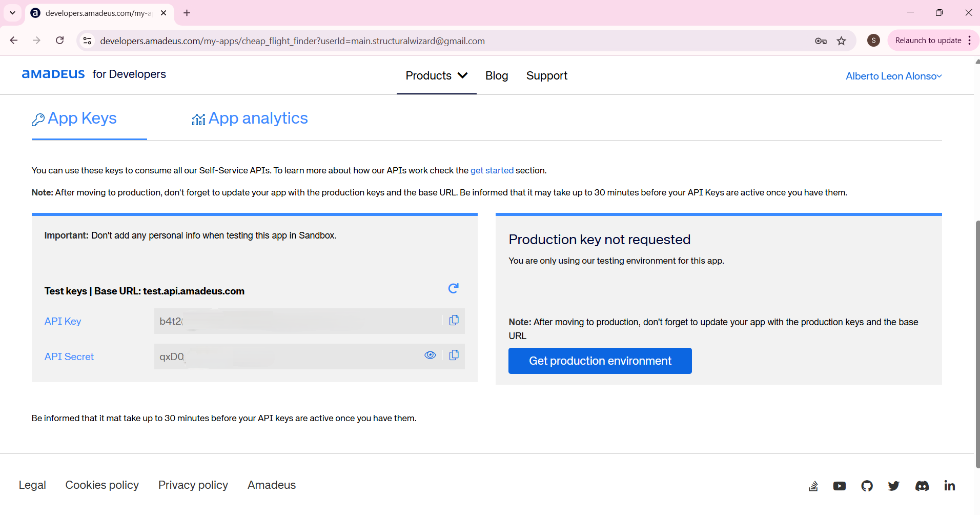Open the Chrome tab search dropdown arrow

click(x=12, y=13)
